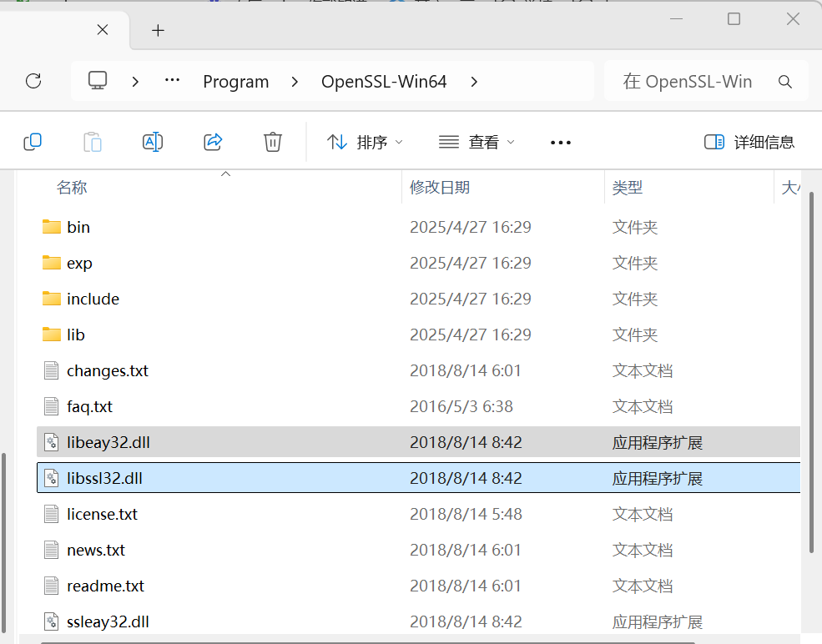Click the Paste toolbar icon

(x=93, y=142)
